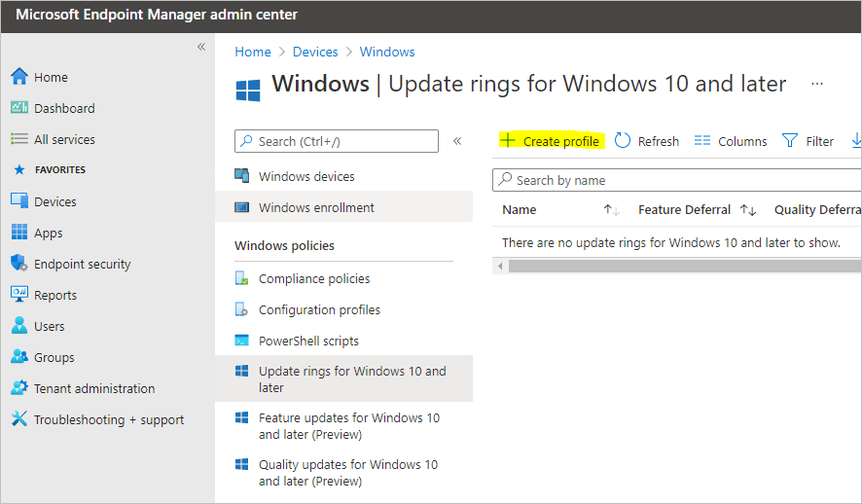Click the Columns button label
The image size is (862, 504).
[742, 141]
